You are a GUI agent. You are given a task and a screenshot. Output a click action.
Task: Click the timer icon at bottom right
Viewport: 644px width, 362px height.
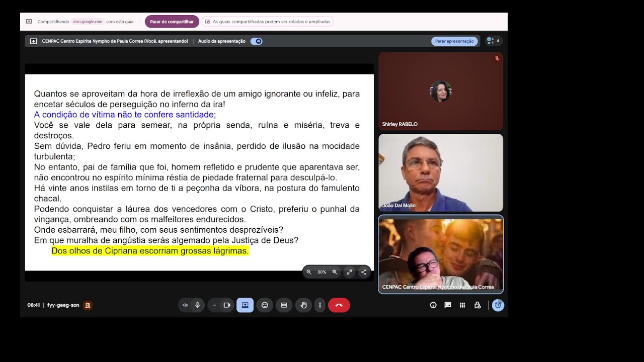tap(498, 305)
